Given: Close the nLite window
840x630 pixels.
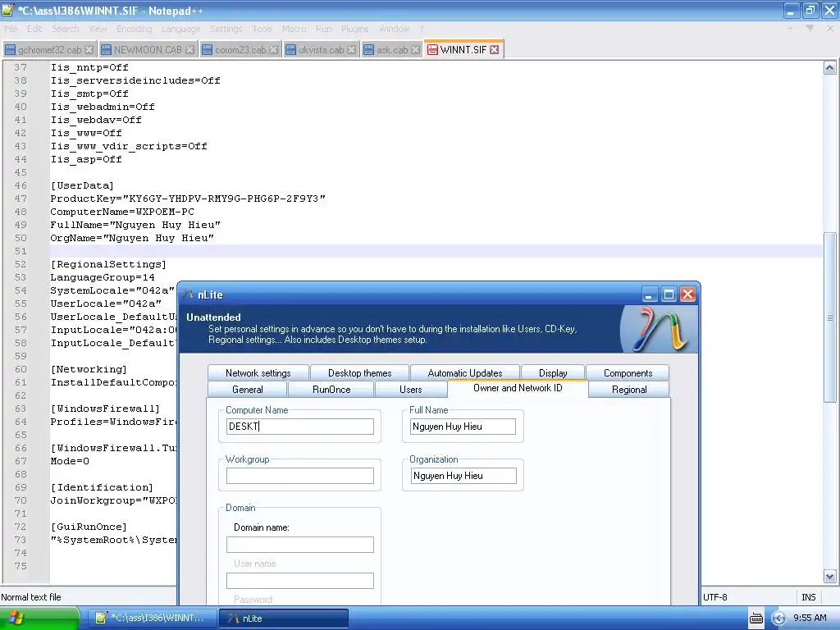Looking at the screenshot, I should tap(688, 294).
